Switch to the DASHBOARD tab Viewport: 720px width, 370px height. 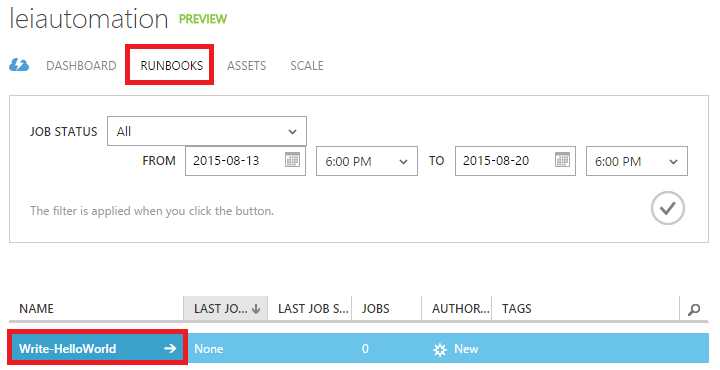point(81,66)
